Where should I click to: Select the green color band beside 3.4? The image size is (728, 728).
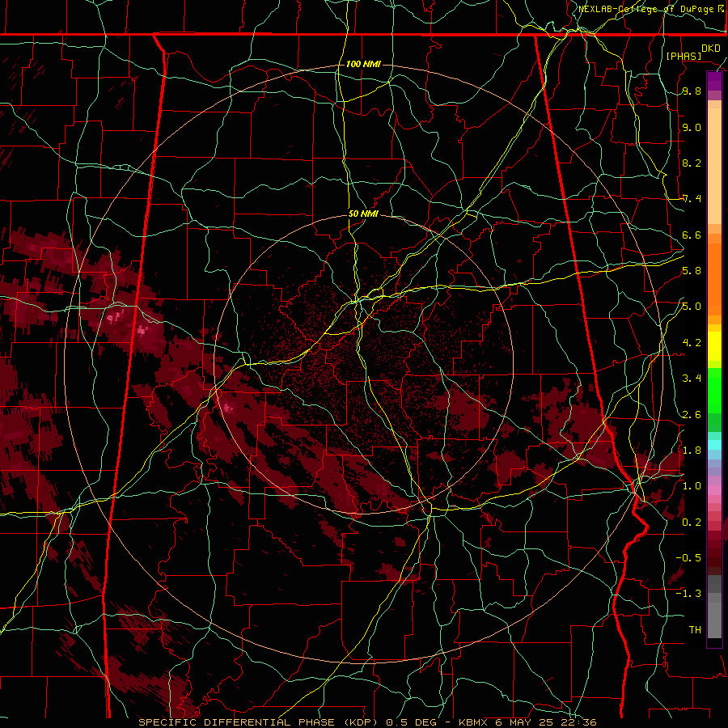pyautogui.click(x=714, y=390)
